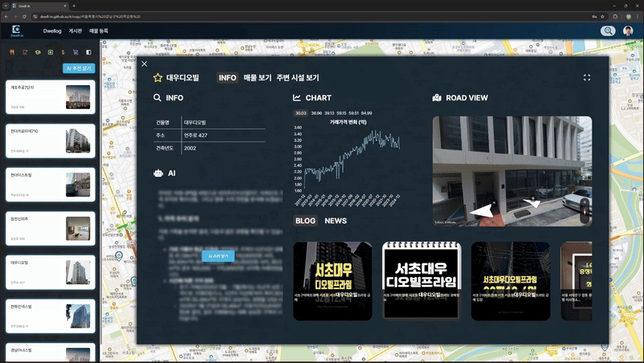The width and height of the screenshot is (644, 363).
Task: Switch to the 매물 보기 tab
Action: pyautogui.click(x=258, y=78)
